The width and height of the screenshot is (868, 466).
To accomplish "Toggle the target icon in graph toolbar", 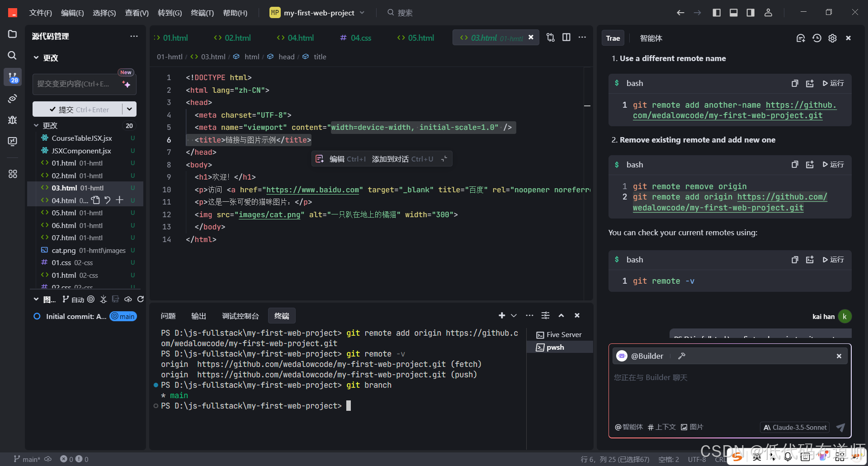I will 91,299.
